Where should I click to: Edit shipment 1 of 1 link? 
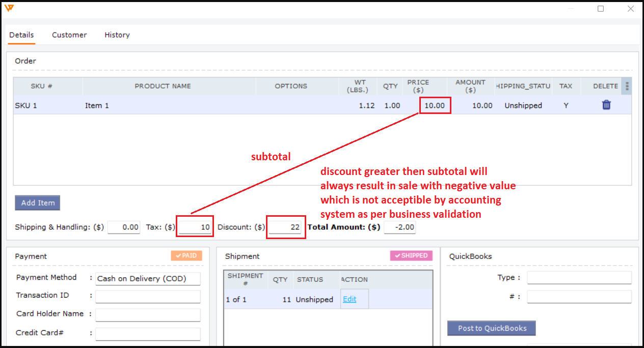[x=350, y=299]
